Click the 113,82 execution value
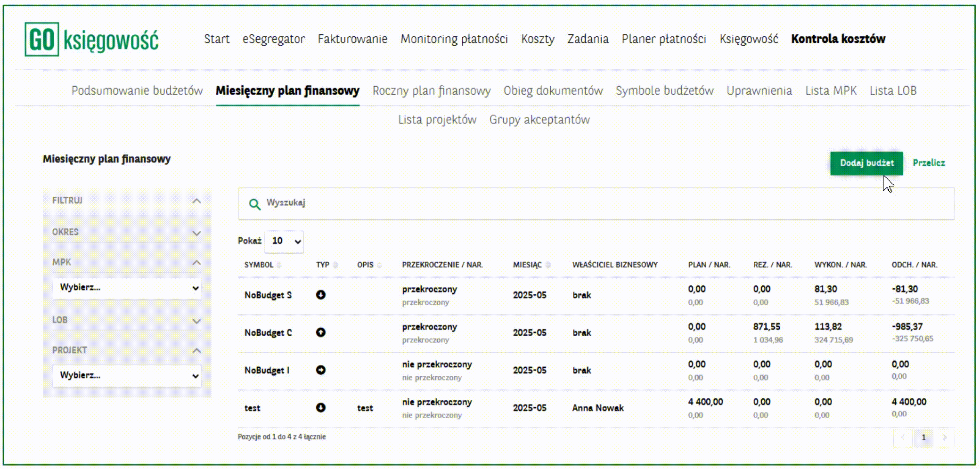The image size is (980, 469). coord(828,327)
